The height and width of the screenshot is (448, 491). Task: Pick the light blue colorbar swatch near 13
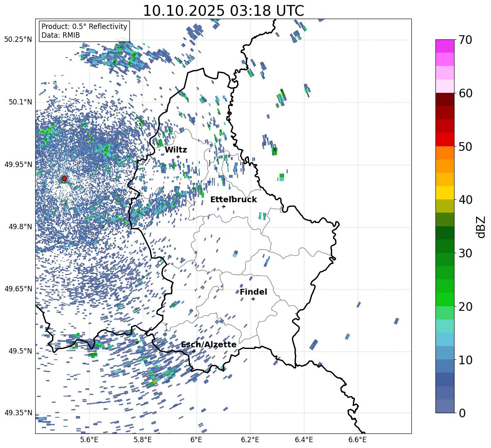click(445, 339)
